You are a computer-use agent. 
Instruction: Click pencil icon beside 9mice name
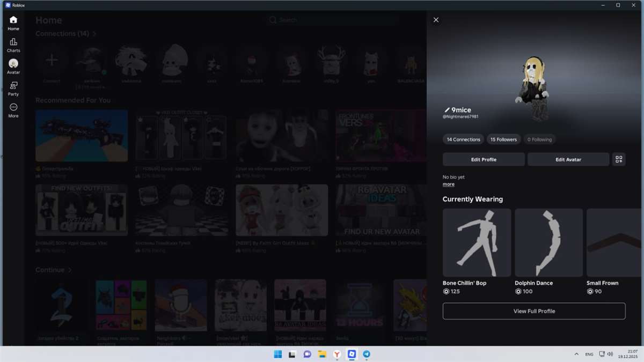(446, 110)
